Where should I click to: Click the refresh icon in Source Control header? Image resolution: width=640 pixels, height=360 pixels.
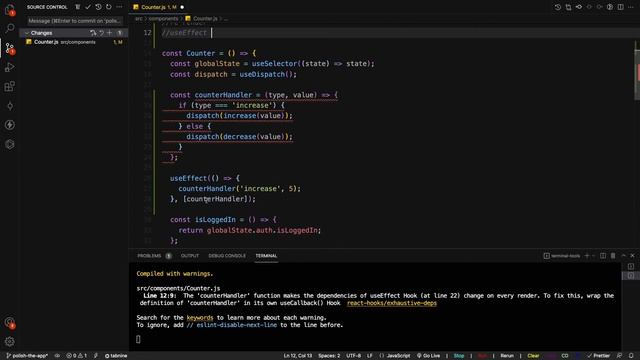[x=109, y=7]
